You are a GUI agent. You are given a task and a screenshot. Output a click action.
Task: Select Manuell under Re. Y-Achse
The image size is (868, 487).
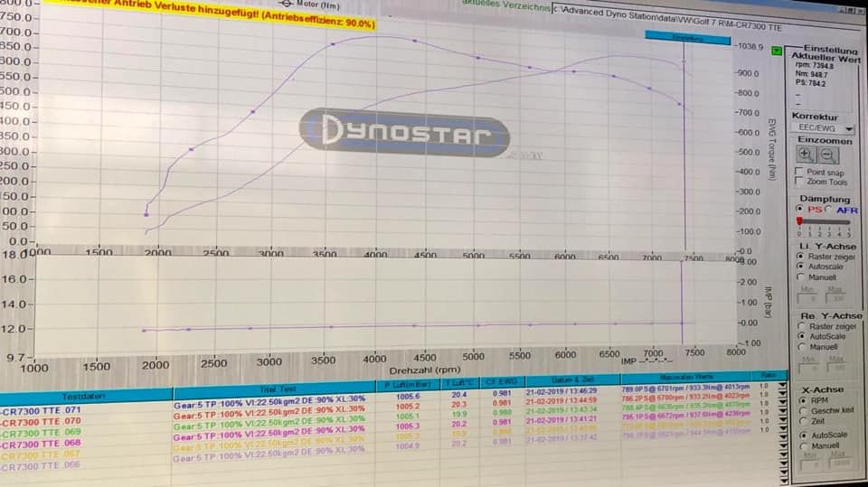[x=802, y=347]
